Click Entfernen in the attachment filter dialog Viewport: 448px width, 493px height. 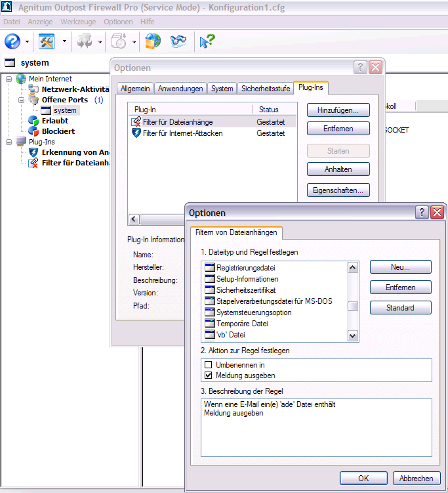(401, 287)
